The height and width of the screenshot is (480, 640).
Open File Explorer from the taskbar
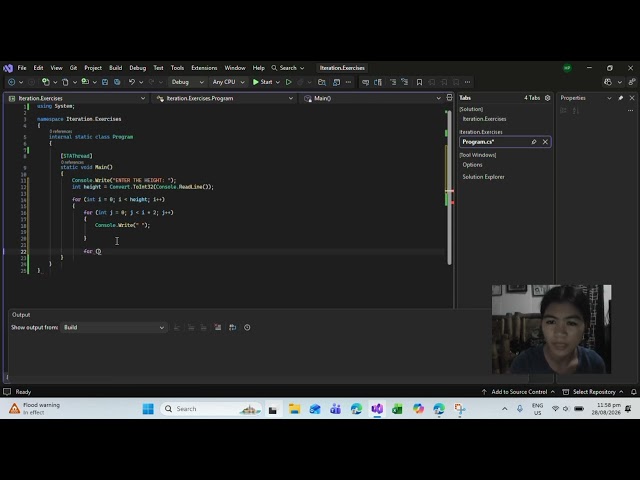[294, 409]
